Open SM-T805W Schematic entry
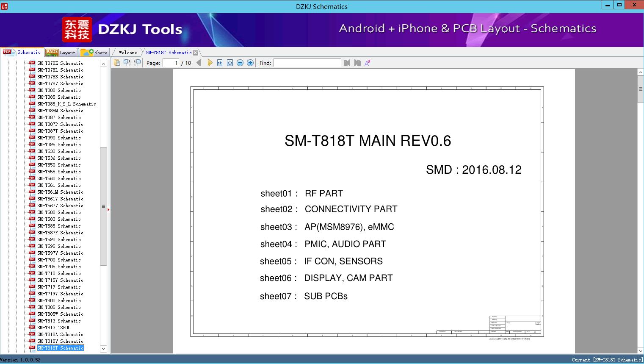The width and height of the screenshot is (644, 364). [60, 314]
